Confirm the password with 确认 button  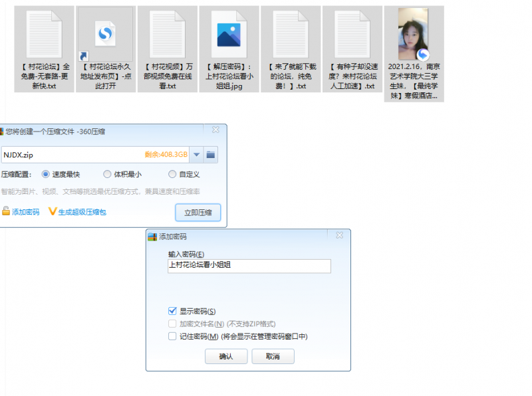(226, 356)
